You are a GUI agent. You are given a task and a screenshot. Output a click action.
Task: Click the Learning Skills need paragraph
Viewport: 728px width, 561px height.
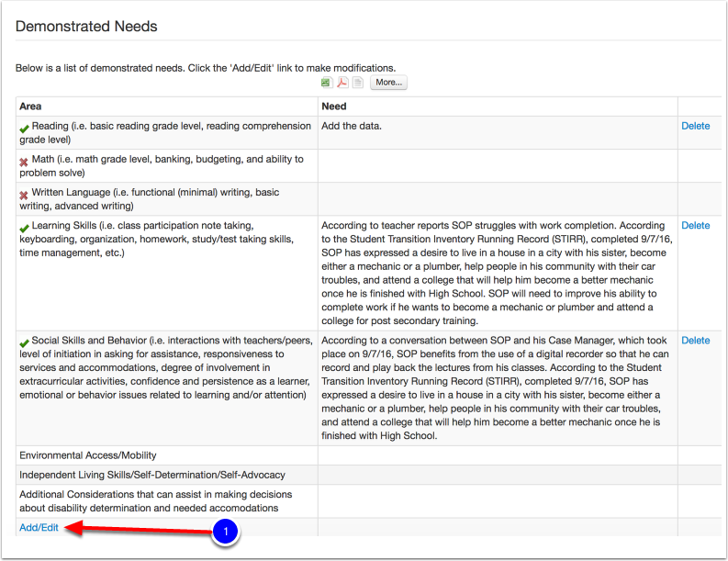(x=497, y=273)
